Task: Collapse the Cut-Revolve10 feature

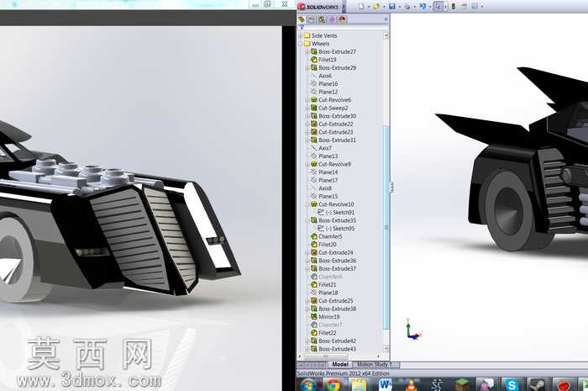Action: tap(307, 204)
